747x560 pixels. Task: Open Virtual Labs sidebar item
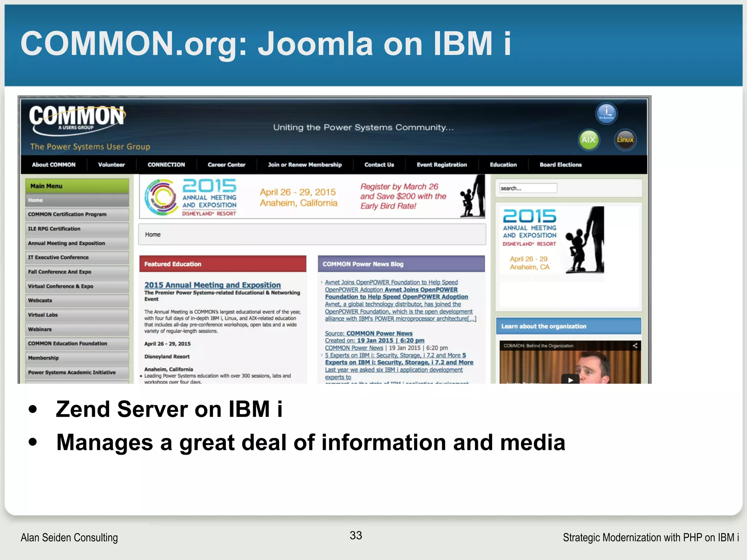[77, 315]
